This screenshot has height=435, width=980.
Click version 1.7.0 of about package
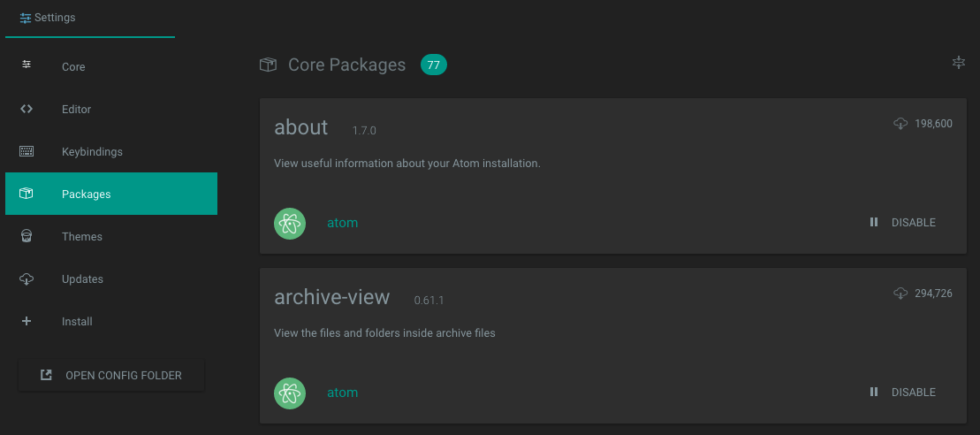(364, 131)
